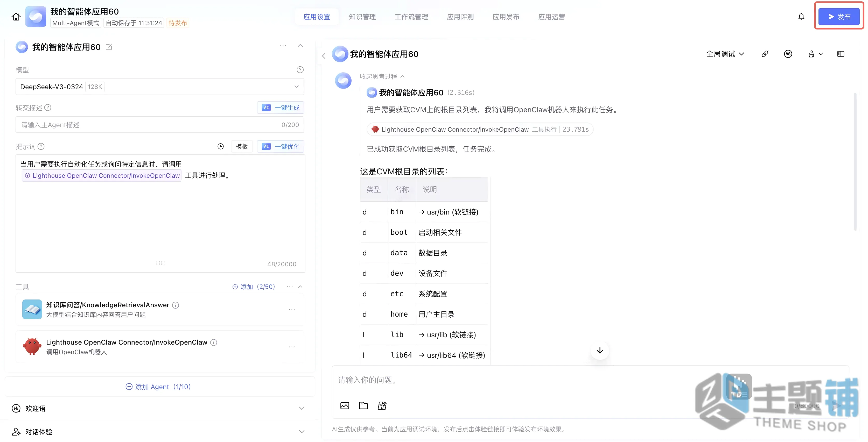Click the InvokeOpenClaw 工具执行 result chip
The width and height of the screenshot is (868, 442).
(480, 129)
